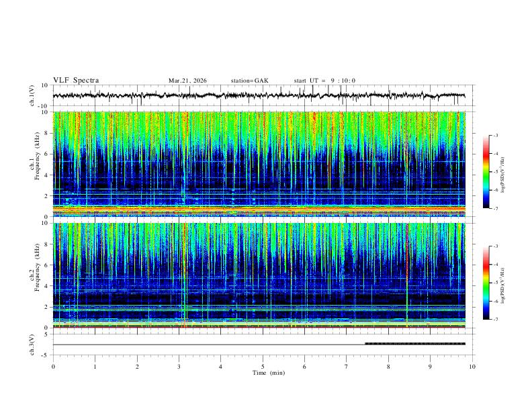
Task: Click the '-3' value on ch.1 colorbar
Action: 495,135
